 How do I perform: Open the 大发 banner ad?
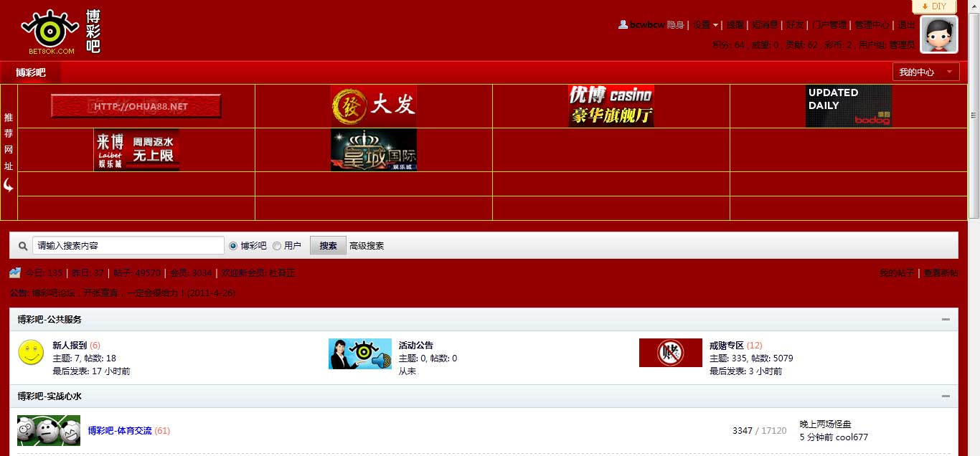(374, 106)
